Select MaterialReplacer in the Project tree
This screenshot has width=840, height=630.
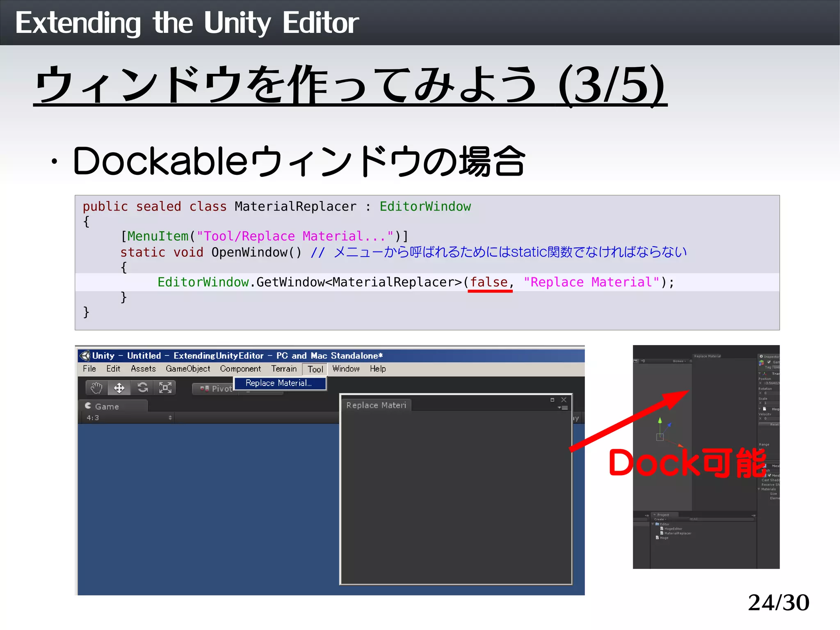678,533
